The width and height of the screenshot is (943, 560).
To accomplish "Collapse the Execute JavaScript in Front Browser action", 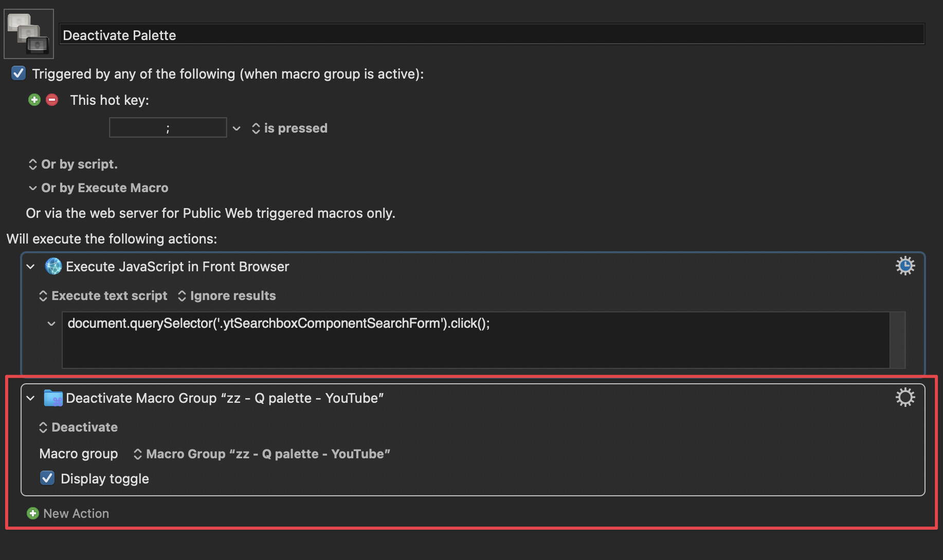I will pyautogui.click(x=31, y=267).
